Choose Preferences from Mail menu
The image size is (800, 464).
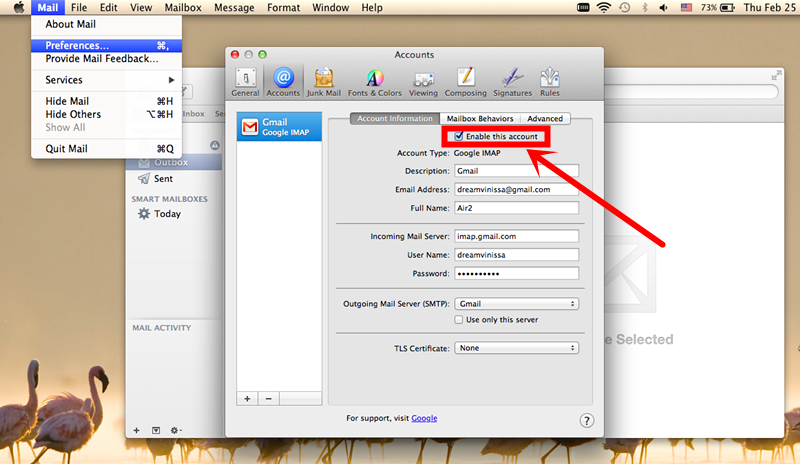(106, 45)
